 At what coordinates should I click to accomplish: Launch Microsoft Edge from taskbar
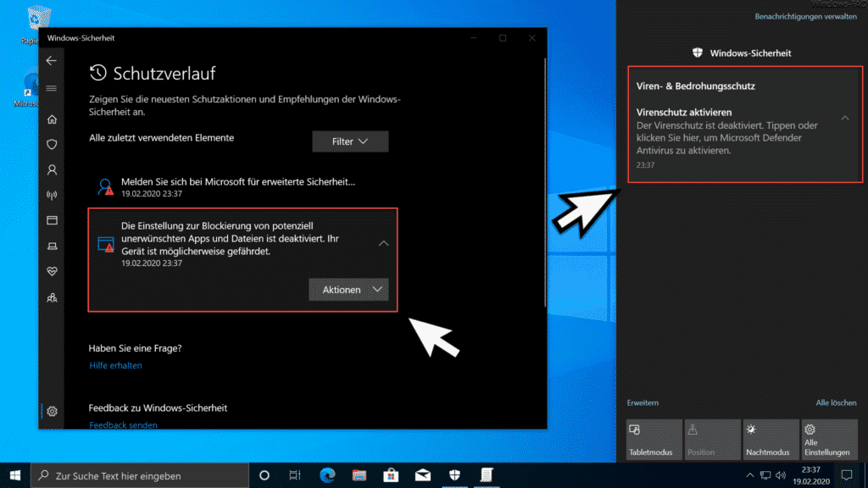pyautogui.click(x=327, y=475)
